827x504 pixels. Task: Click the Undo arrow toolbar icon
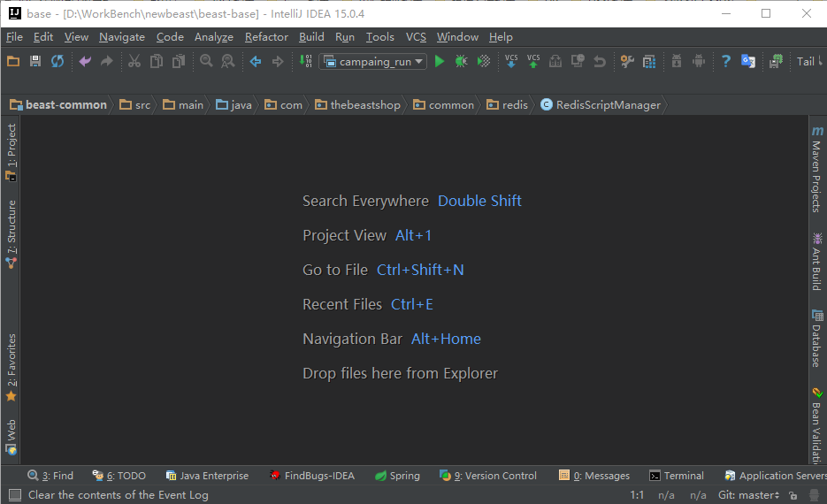pos(85,62)
